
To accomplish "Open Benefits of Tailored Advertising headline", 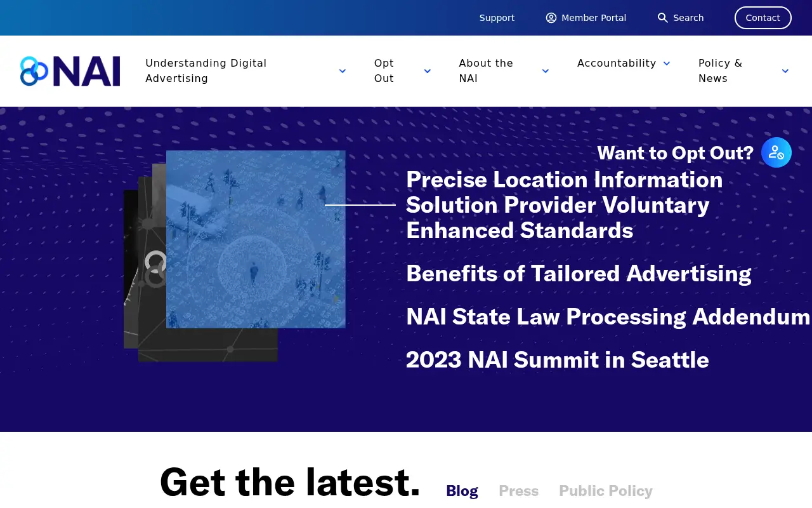I will click(x=579, y=274).
